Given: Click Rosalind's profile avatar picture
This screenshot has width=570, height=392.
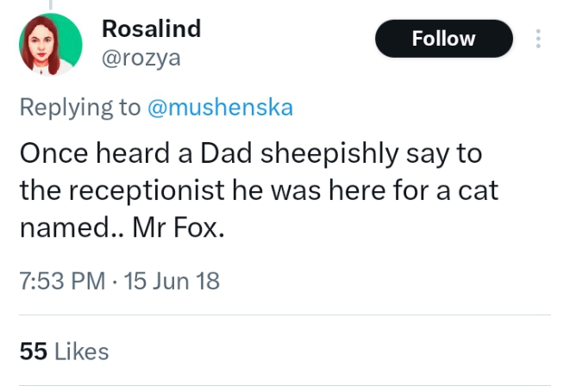Looking at the screenshot, I should tap(51, 44).
